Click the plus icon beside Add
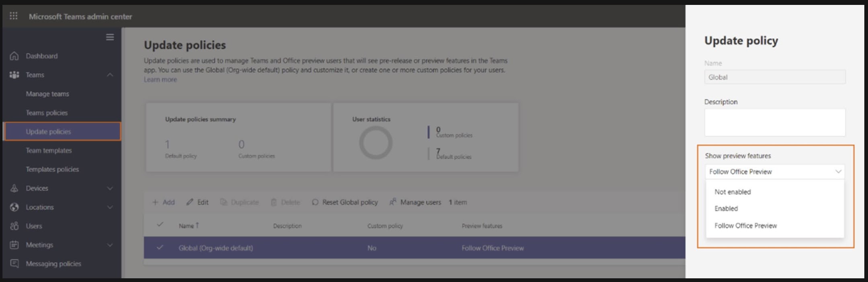 click(x=155, y=202)
